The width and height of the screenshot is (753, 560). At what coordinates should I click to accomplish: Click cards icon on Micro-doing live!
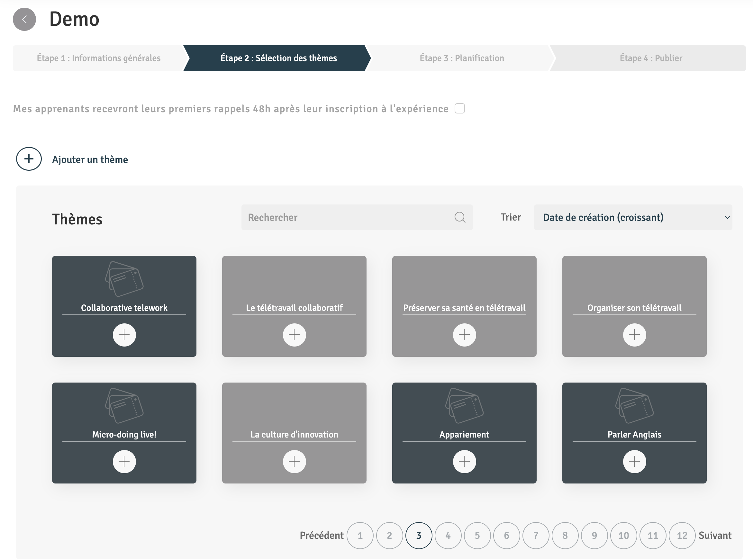(124, 405)
